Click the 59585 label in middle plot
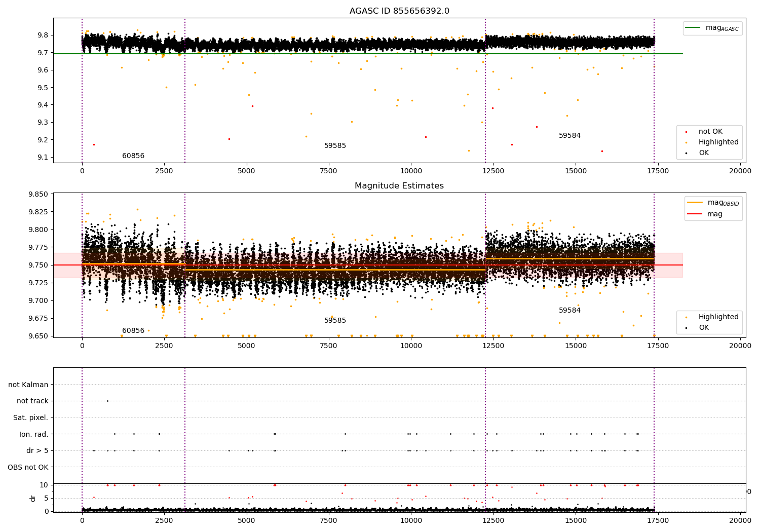The image size is (760, 532). pyautogui.click(x=335, y=321)
